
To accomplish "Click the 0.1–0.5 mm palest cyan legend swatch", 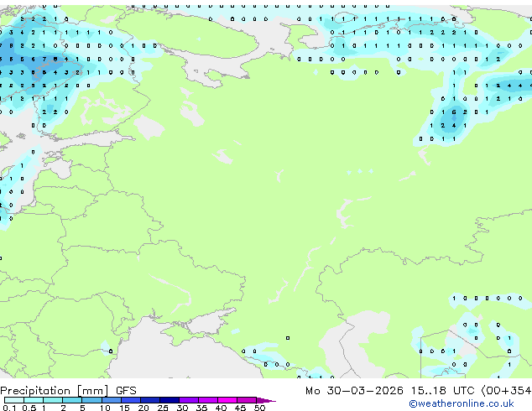I will coord(14,400).
